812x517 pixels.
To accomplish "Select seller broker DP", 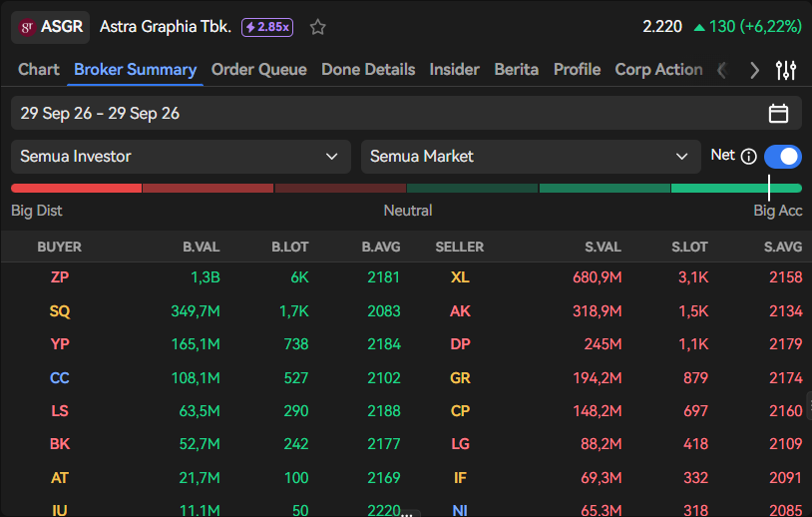I will click(x=460, y=344).
